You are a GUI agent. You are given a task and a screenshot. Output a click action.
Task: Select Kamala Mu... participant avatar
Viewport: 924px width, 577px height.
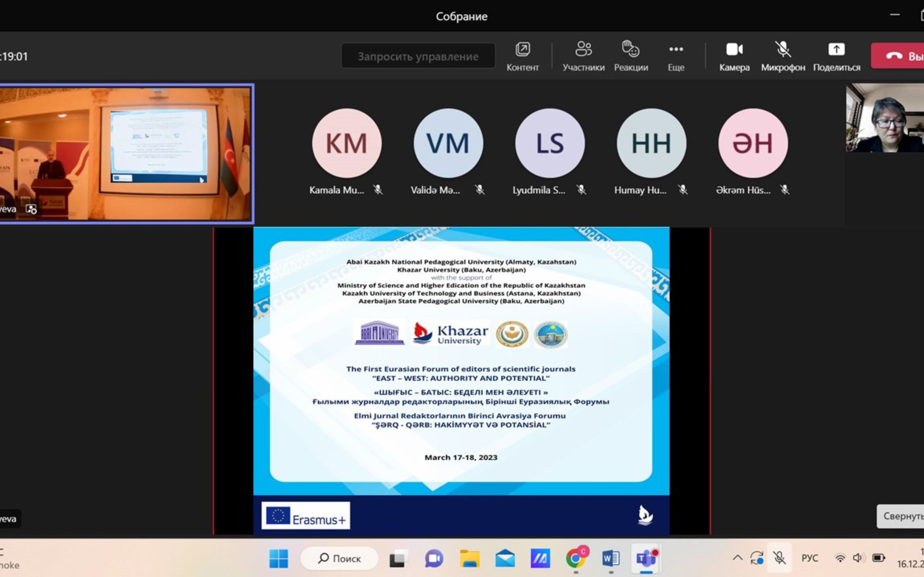click(x=346, y=143)
